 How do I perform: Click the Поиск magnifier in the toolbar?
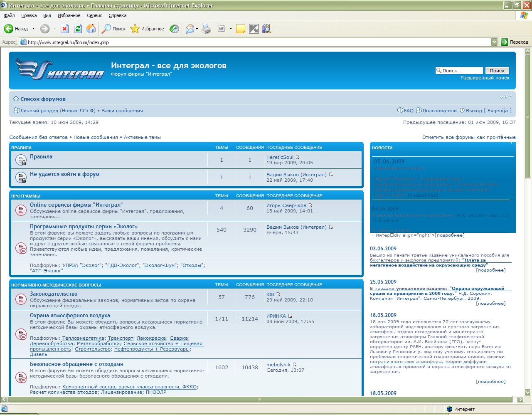pyautogui.click(x=114, y=29)
